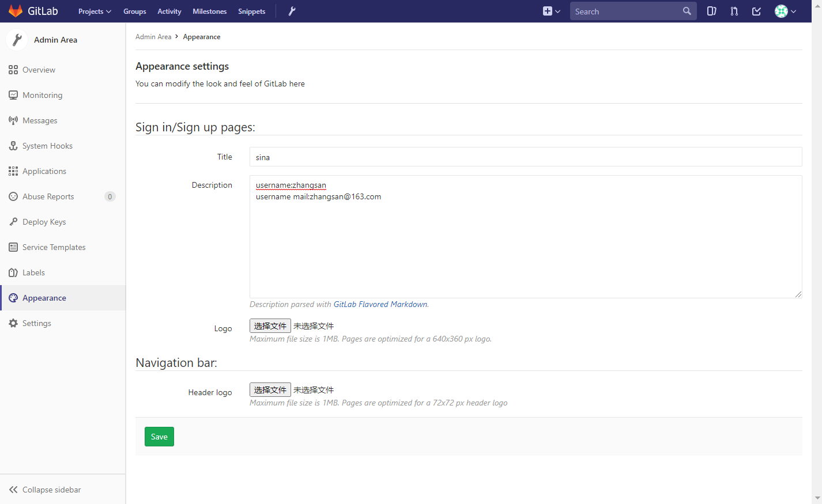Expand the Projects dropdown menu
822x504 pixels.
coord(95,11)
